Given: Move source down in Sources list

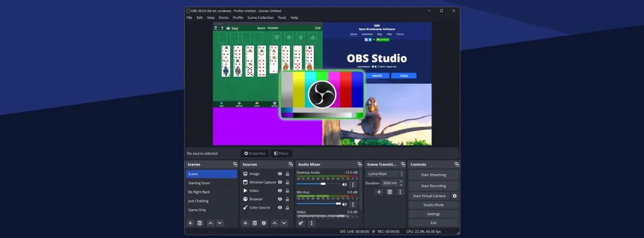Looking at the screenshot, I should pyautogui.click(x=283, y=222).
